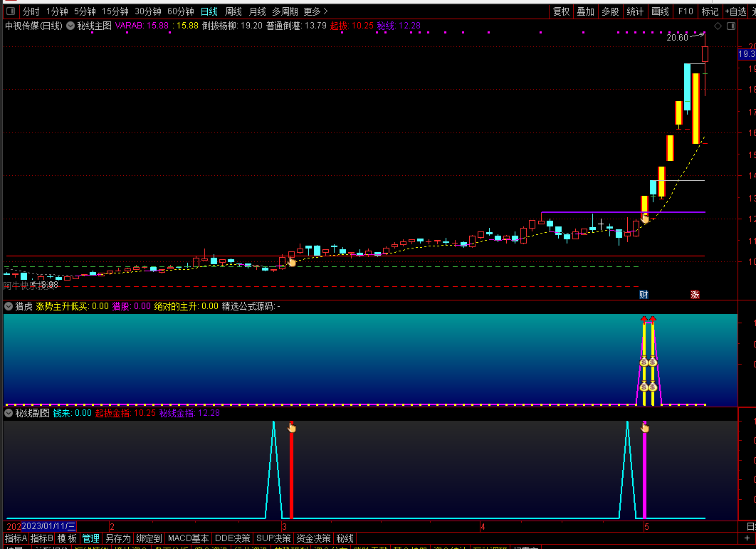756x549 pixels.
Task: Click the 普通倒灌: 13.79 value
Action: click(x=297, y=26)
